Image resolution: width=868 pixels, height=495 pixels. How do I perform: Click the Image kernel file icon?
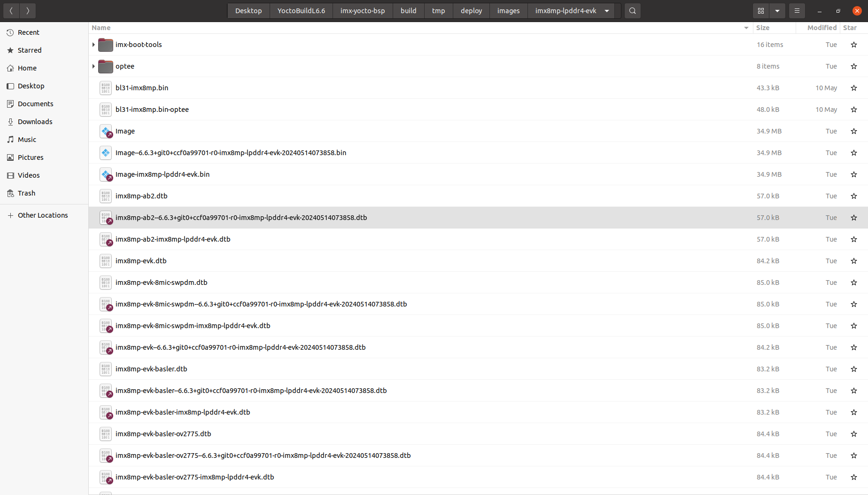tap(105, 131)
